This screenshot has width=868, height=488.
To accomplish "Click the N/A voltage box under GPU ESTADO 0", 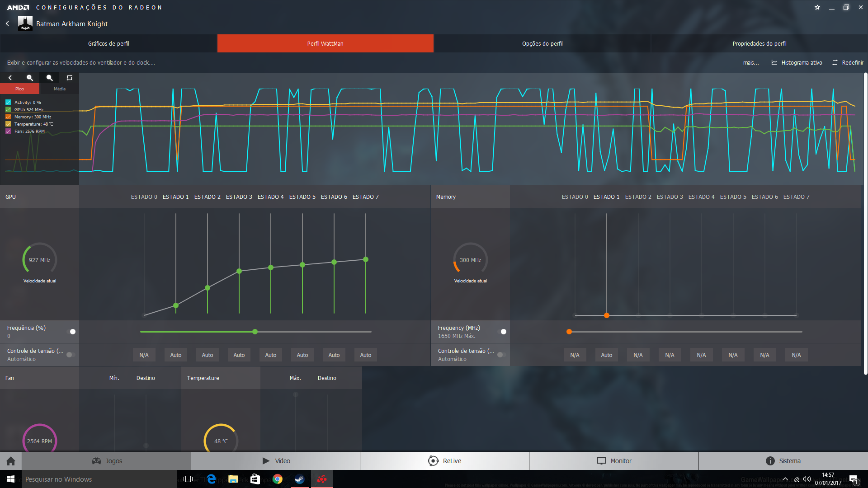I will pos(144,355).
